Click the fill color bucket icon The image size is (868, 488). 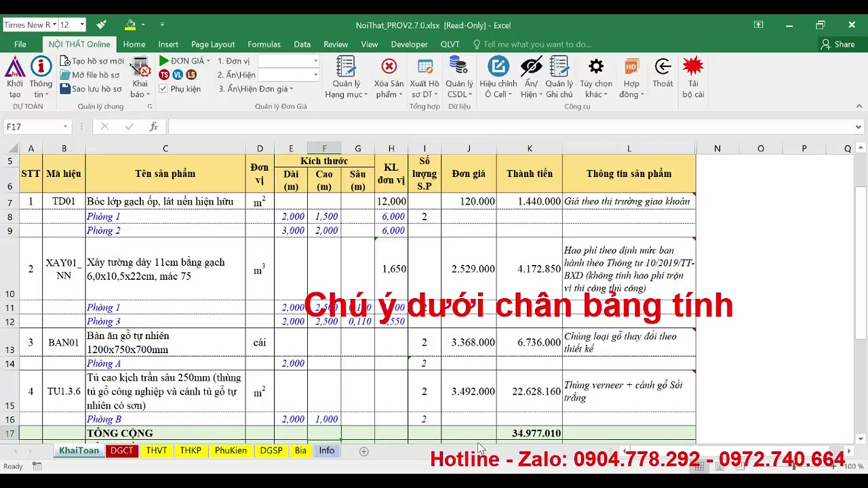(x=130, y=25)
